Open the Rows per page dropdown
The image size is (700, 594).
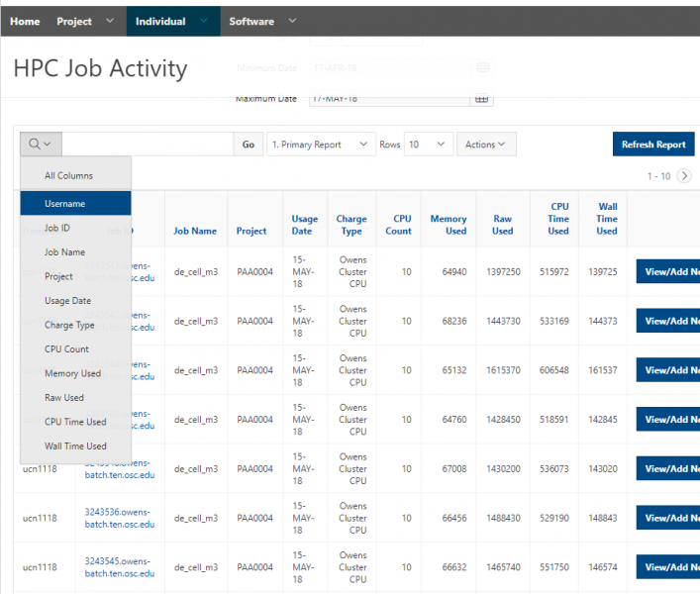pos(429,145)
